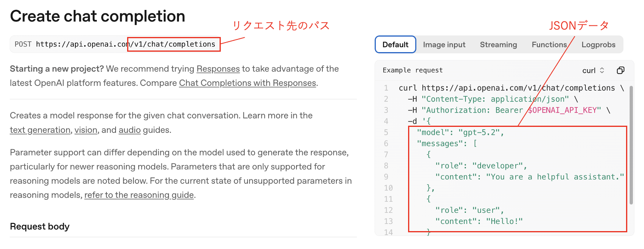644x249 pixels.
Task: Click refer to the reasoning guide link
Action: [139, 195]
